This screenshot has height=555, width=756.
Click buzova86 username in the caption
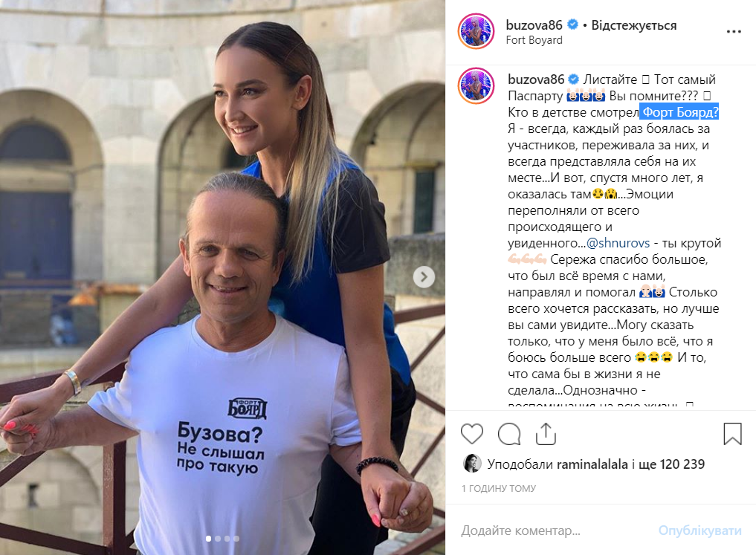coord(536,79)
